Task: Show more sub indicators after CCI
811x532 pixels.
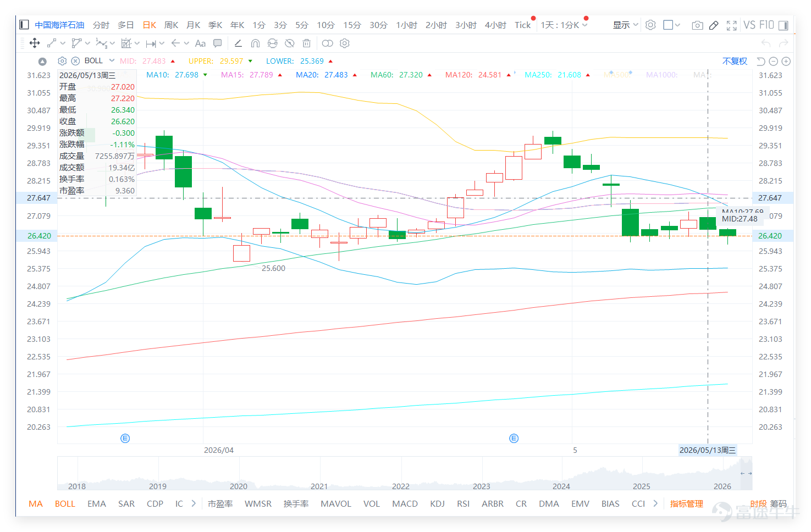Action: coord(655,503)
